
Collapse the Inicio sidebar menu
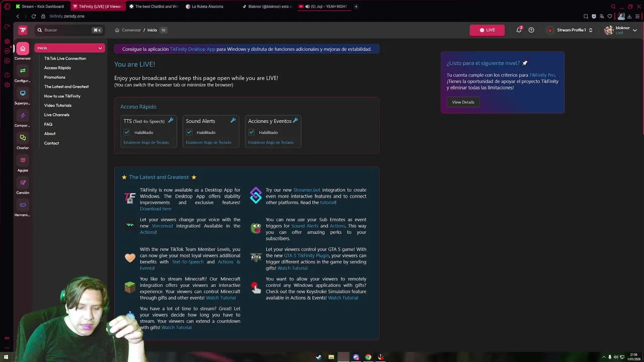69,48
